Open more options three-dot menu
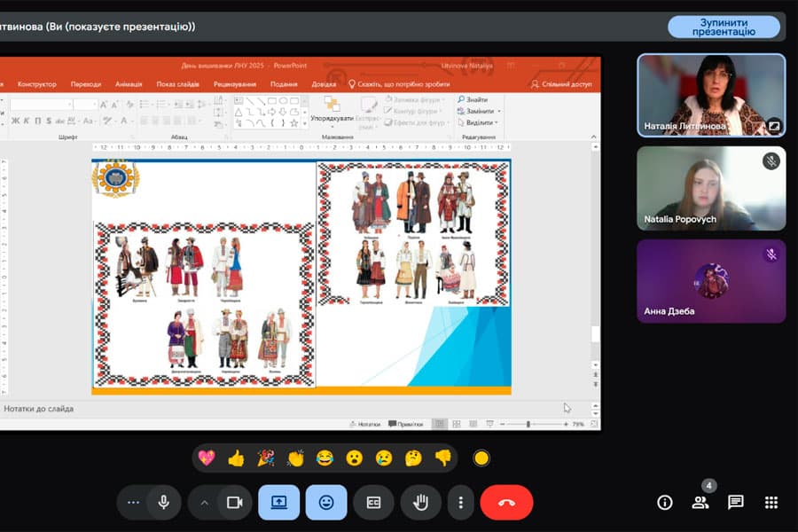Viewport: 798px width, 532px height. tap(460, 503)
